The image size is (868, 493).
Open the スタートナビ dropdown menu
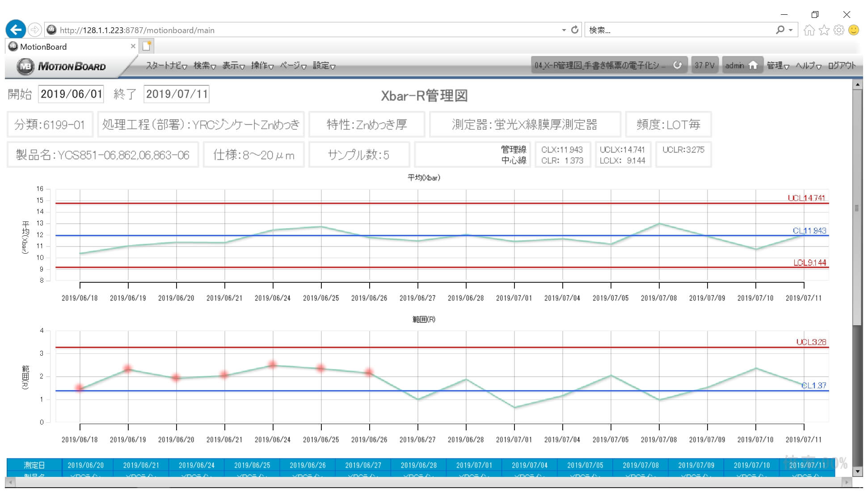[166, 66]
